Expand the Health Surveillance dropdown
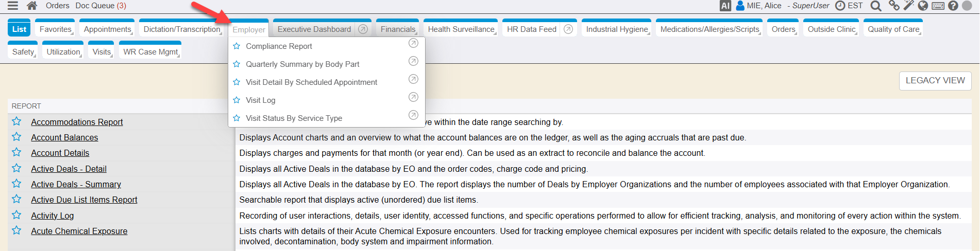This screenshot has width=980, height=251. pos(462,29)
